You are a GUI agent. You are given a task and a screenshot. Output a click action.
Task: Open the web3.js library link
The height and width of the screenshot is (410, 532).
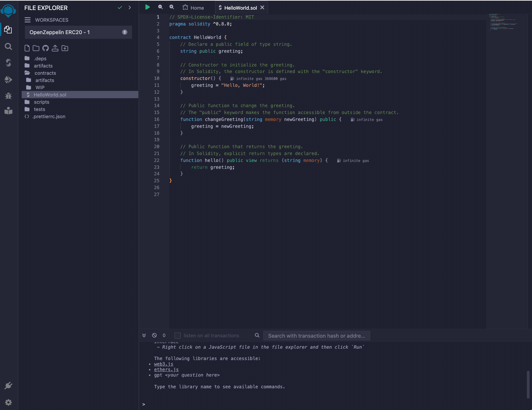click(x=163, y=364)
